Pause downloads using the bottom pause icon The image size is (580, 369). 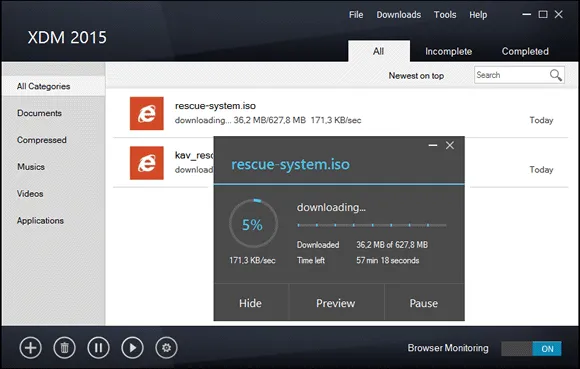pyautogui.click(x=98, y=348)
